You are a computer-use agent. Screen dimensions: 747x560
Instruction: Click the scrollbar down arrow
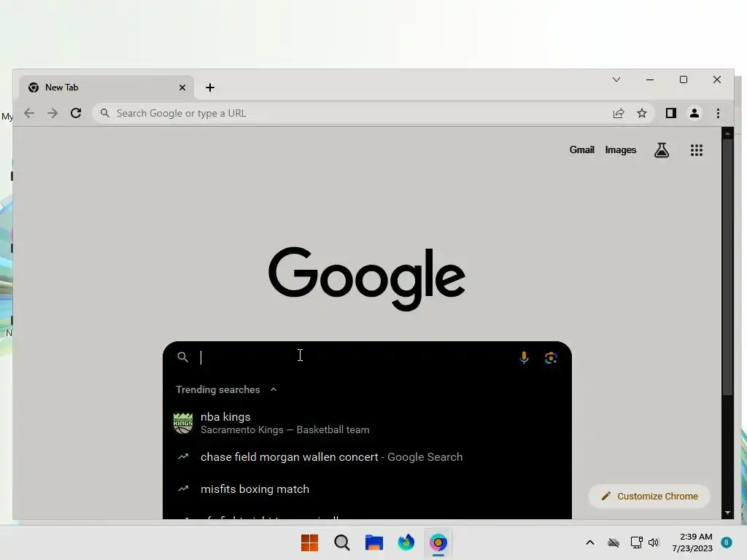tap(727, 513)
